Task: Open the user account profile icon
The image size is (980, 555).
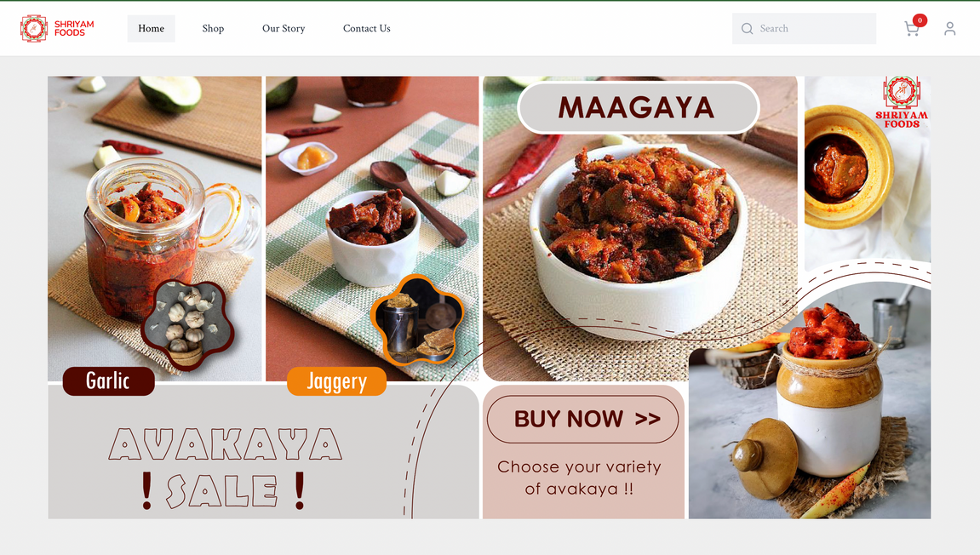Action: tap(949, 29)
